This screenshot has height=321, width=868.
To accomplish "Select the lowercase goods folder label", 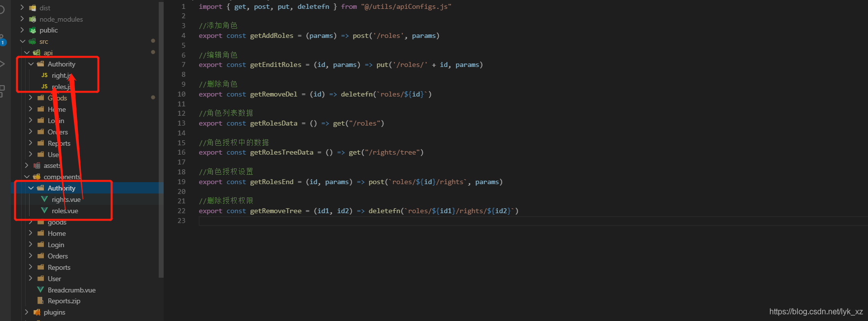I will pos(57,223).
